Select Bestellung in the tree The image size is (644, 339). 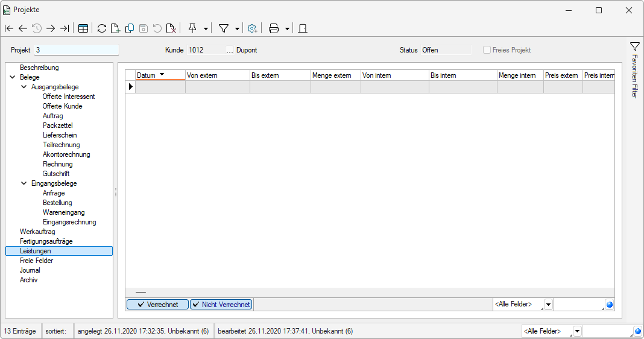click(x=57, y=203)
